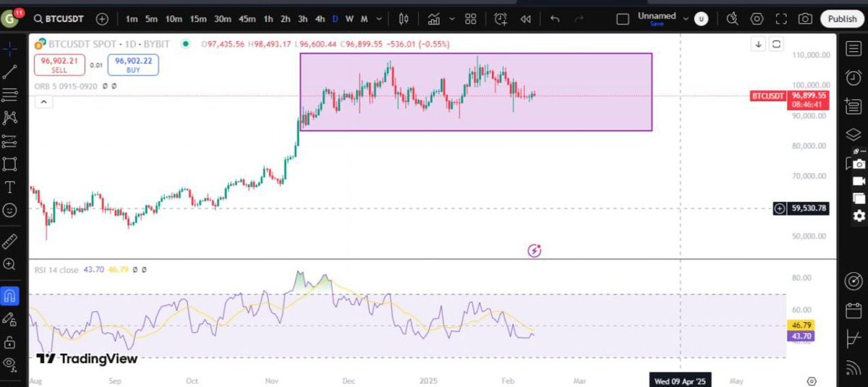The width and height of the screenshot is (868, 387).
Task: Open the target circle icon in right sidebar
Action: click(853, 281)
